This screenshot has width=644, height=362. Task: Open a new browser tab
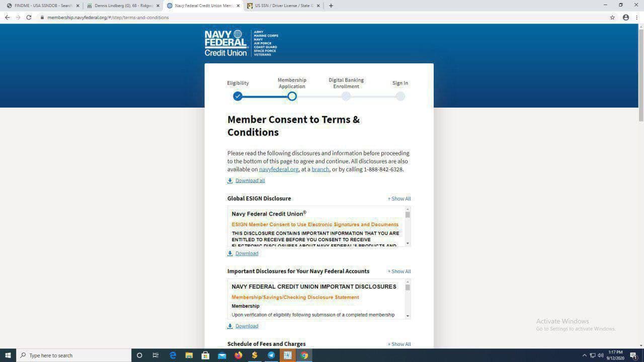[331, 6]
